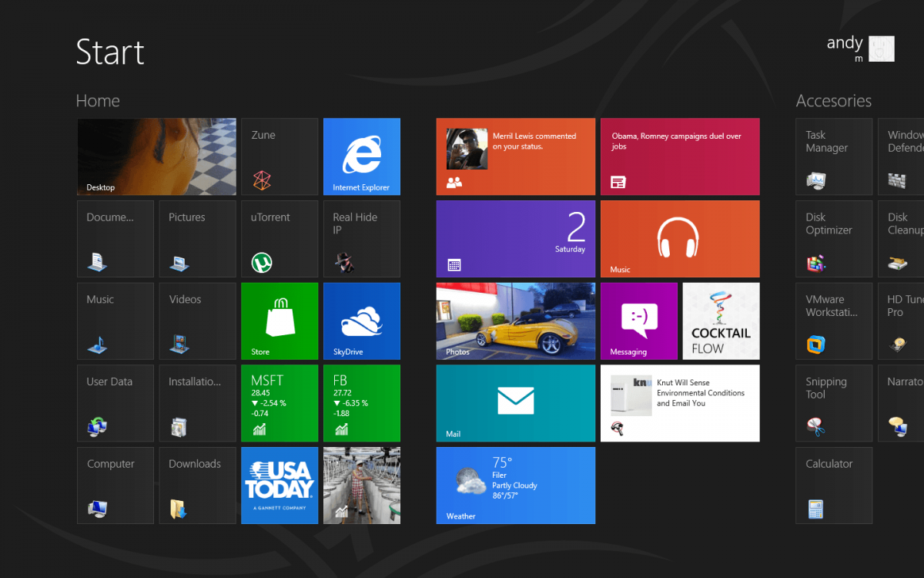Open FB stock tile

tap(362, 403)
